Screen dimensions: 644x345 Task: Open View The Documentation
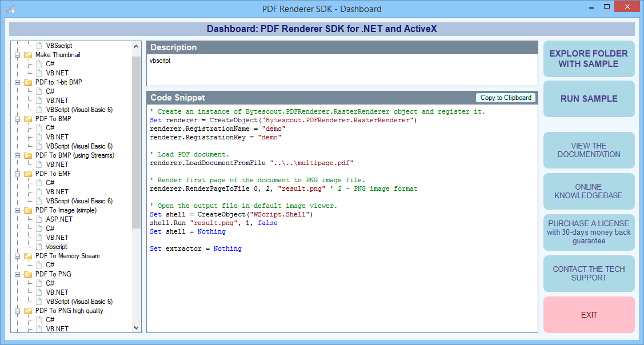(589, 150)
